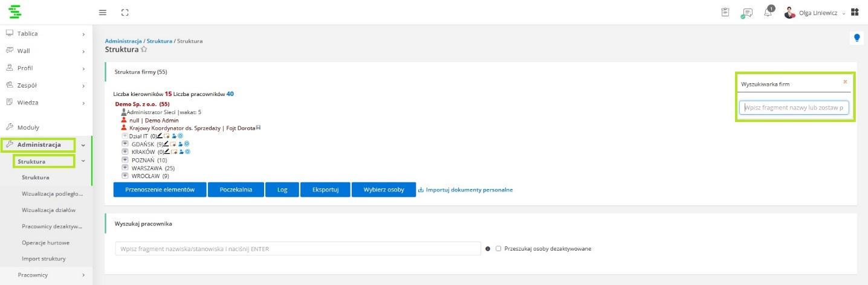
Task: Close the Wyszukiwarka firm panel
Action: tap(845, 82)
